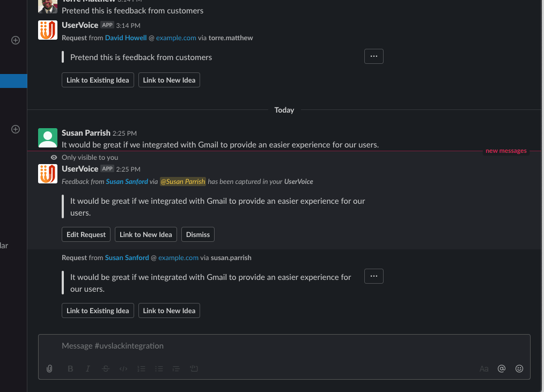
Task: Click the torre.matthew text after via
Action: click(231, 38)
